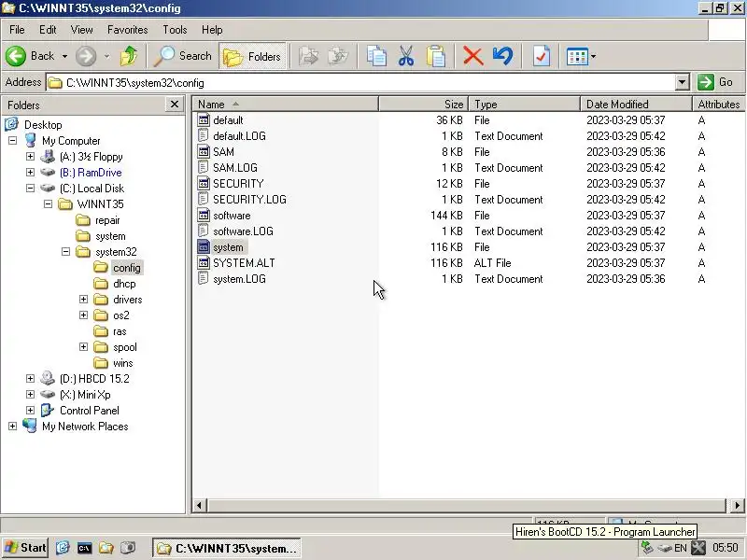Toggle the Folders pane button
The height and width of the screenshot is (560, 747).
click(x=252, y=56)
